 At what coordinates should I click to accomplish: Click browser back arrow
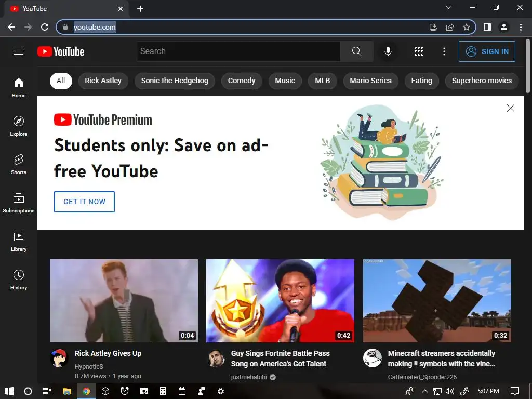point(11,27)
